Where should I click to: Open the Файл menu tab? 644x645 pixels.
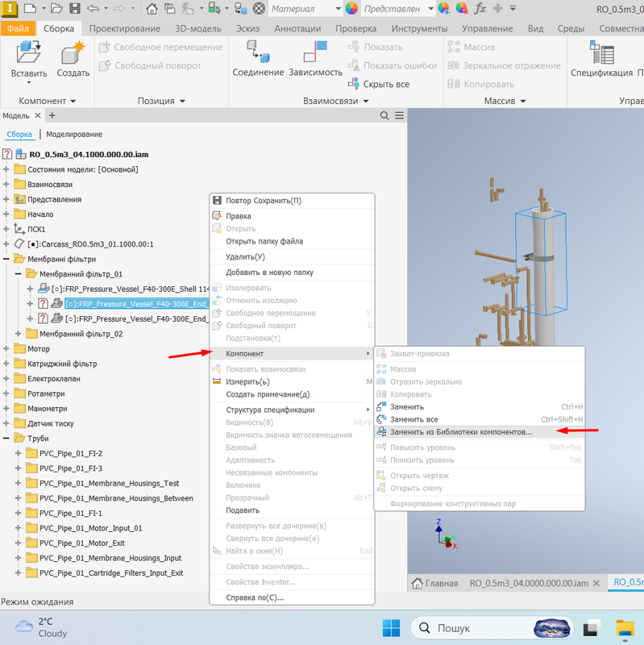[18, 28]
